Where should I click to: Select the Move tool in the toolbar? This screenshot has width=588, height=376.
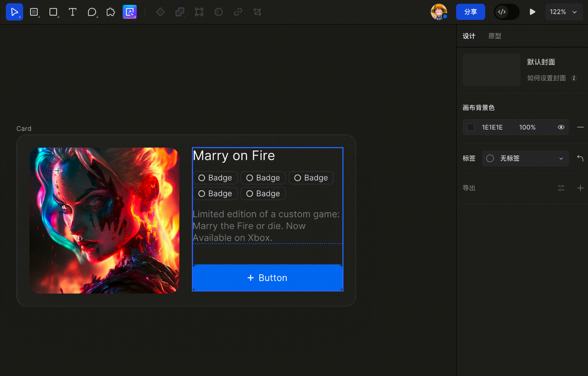[x=14, y=12]
